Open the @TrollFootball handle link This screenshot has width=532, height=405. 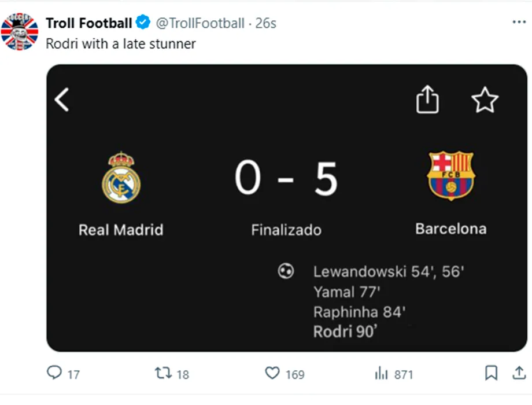200,23
